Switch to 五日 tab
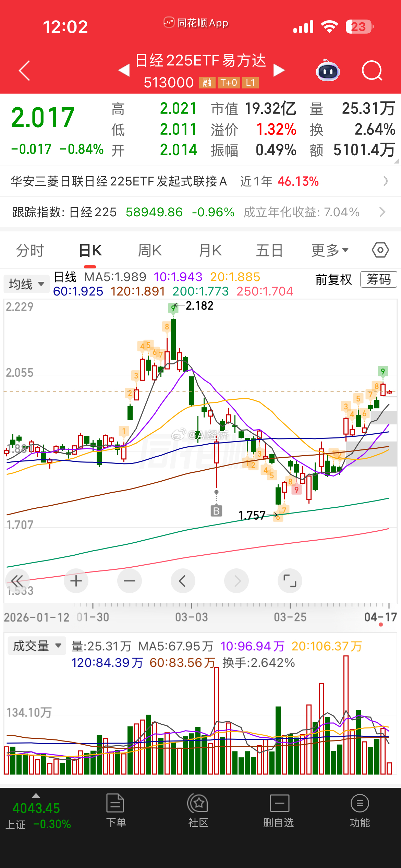Image resolution: width=401 pixels, height=868 pixels. click(270, 250)
